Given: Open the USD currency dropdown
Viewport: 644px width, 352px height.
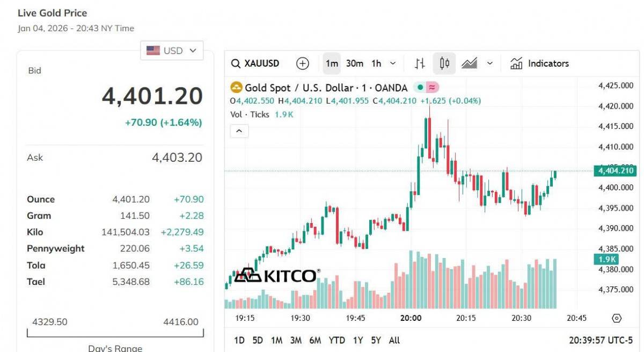Looking at the screenshot, I should [172, 50].
